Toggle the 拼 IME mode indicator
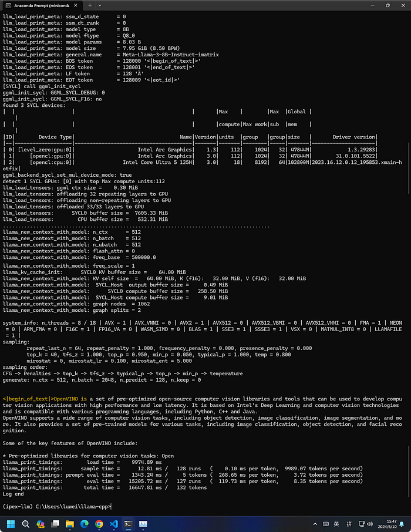 tap(349, 524)
